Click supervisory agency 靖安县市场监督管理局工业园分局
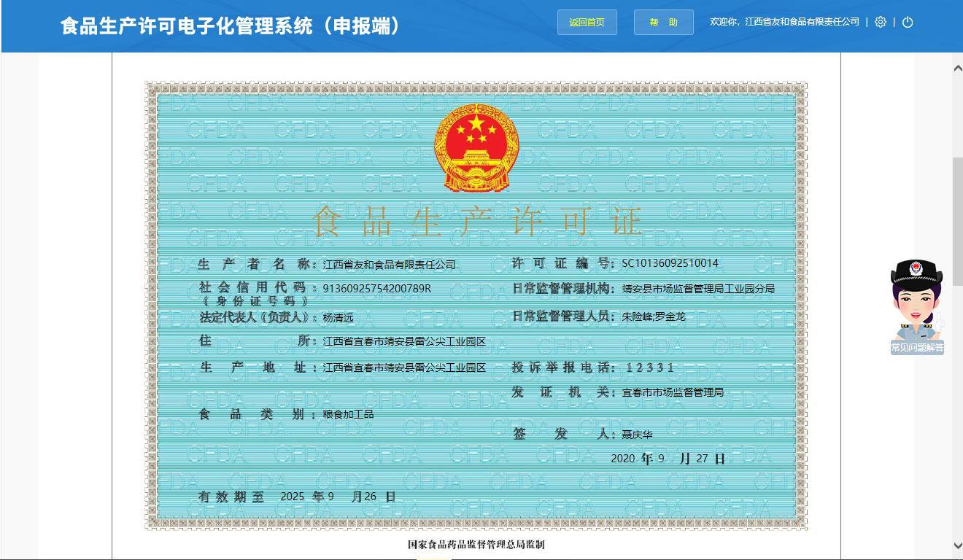This screenshot has width=963, height=560. pos(698,289)
